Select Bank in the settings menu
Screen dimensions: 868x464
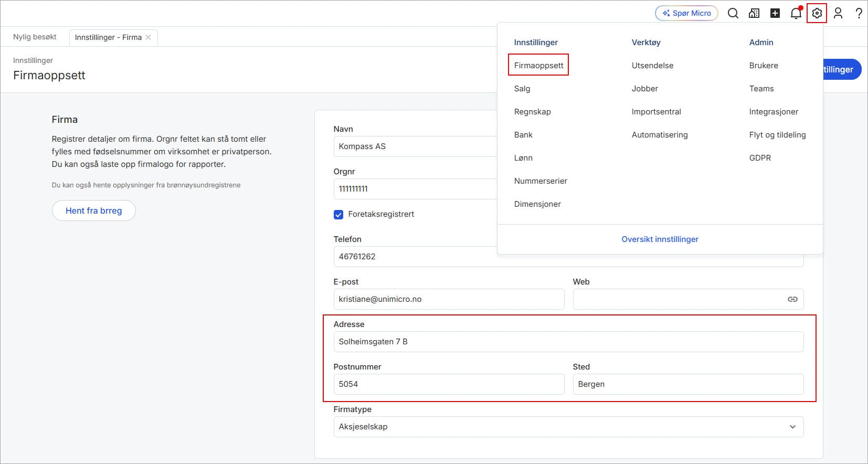(523, 135)
